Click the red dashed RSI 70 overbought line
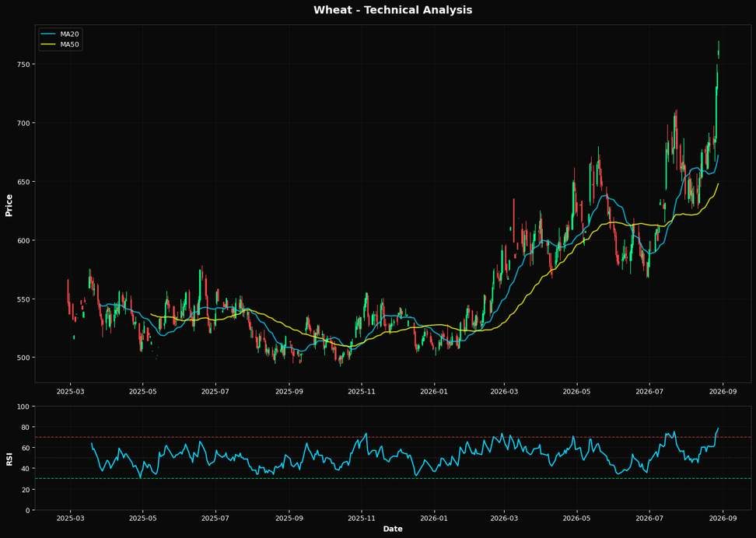756x538 pixels. [x=393, y=437]
